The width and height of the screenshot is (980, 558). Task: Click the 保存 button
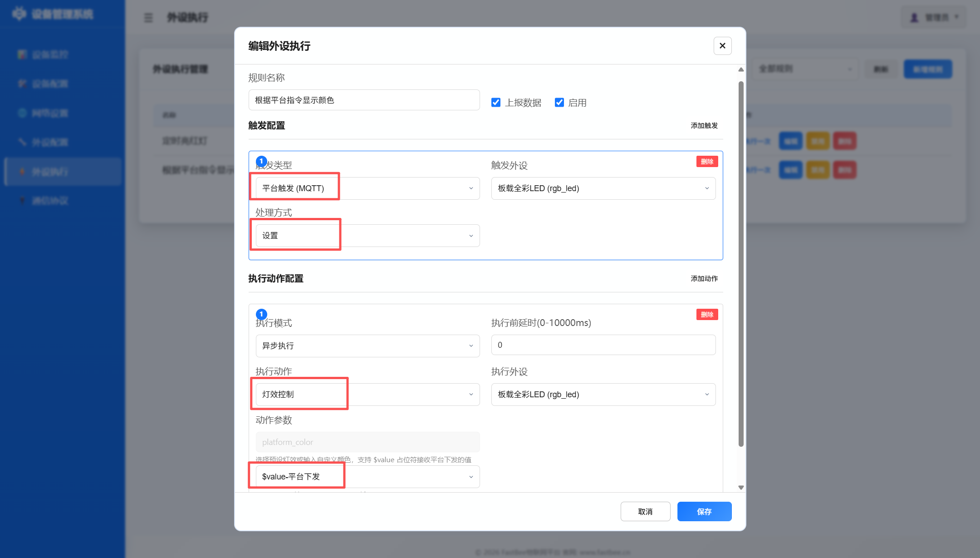[704, 512]
